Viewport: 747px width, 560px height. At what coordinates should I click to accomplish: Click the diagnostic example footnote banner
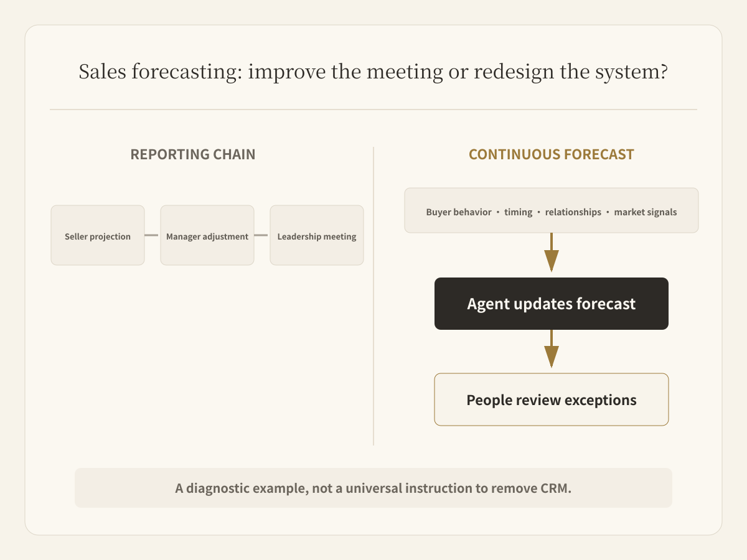[374, 488]
